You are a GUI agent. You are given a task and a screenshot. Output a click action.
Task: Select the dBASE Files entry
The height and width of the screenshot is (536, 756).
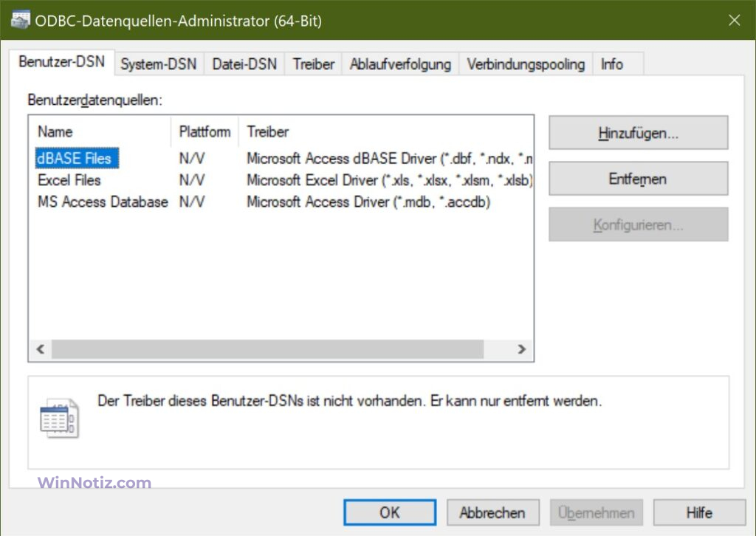coord(76,158)
